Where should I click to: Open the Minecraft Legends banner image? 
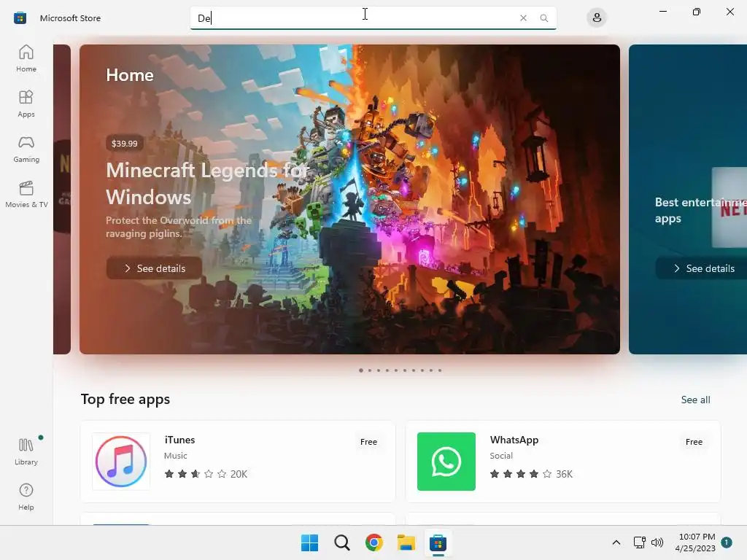pyautogui.click(x=349, y=199)
